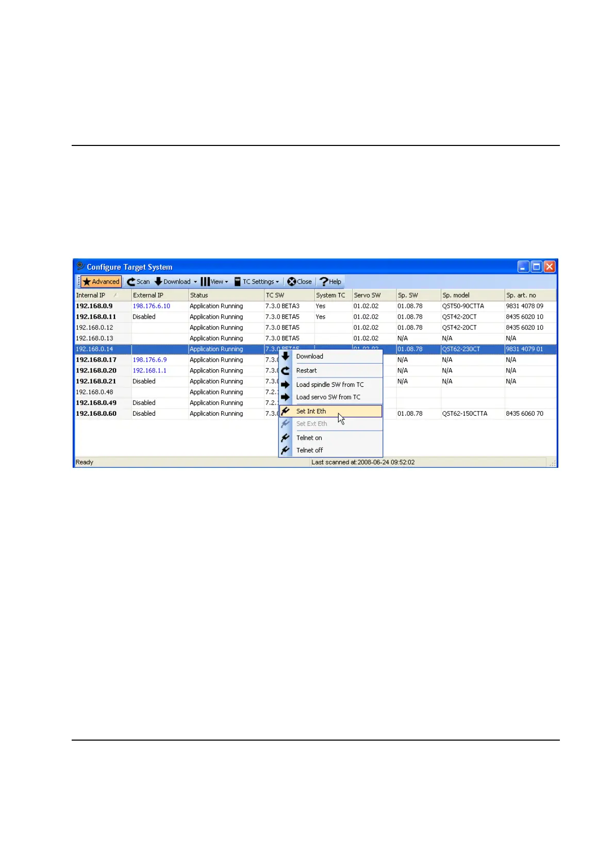The height and width of the screenshot is (868, 614).
Task: Click the Set Ext Eth disabled entry
Action: [x=331, y=423]
